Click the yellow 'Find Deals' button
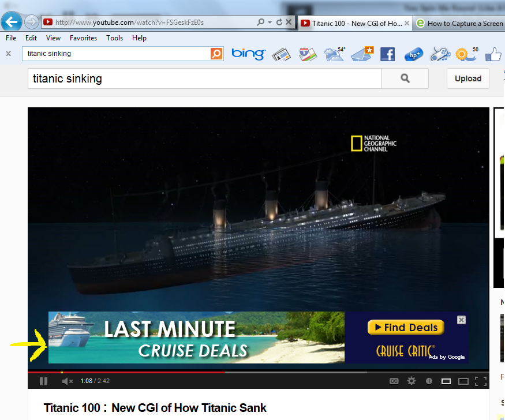505x420 pixels. tap(406, 327)
